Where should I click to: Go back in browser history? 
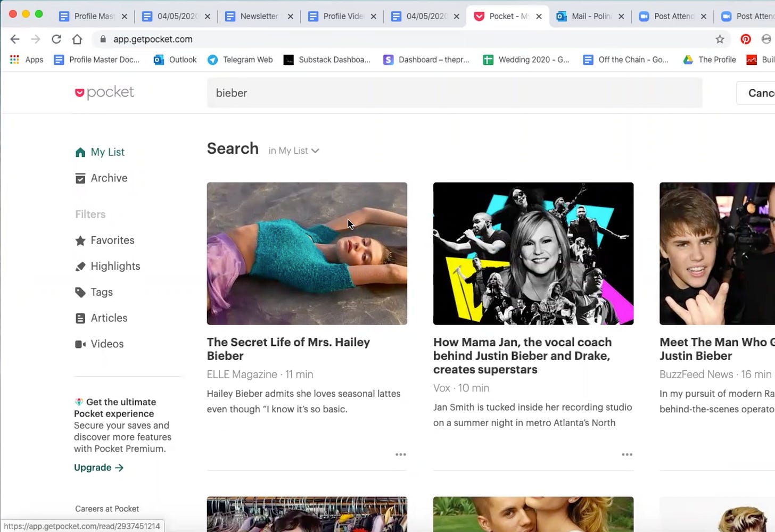click(15, 39)
